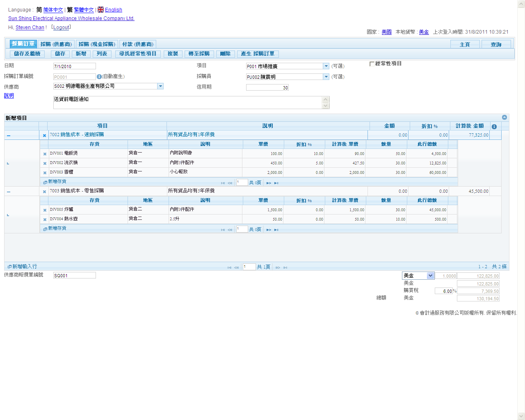
Task: Collapse the 7002 銷售成本 row
Action: coord(9,135)
